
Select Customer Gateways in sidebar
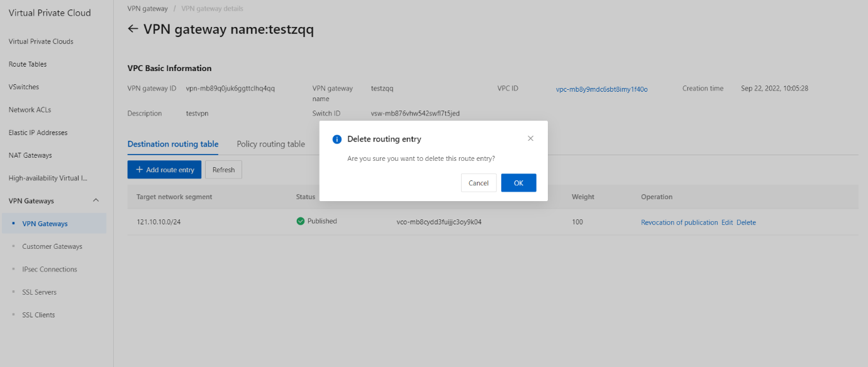tap(52, 246)
